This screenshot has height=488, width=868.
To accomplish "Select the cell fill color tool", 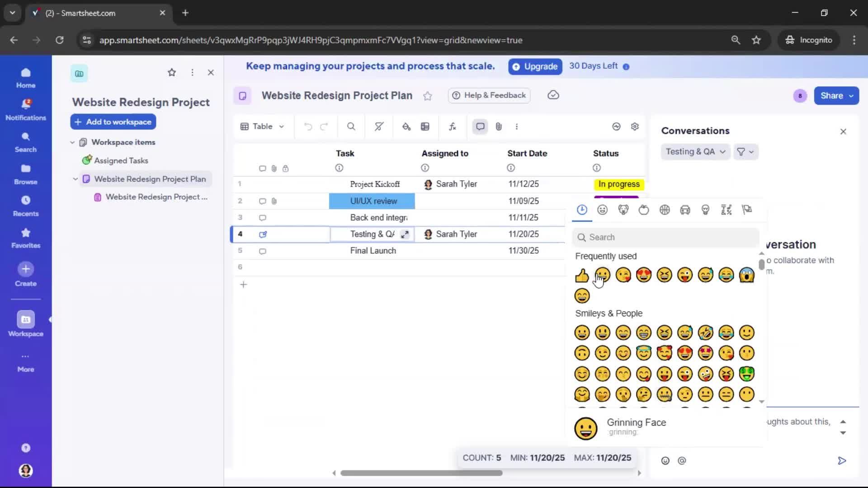I will pyautogui.click(x=406, y=127).
